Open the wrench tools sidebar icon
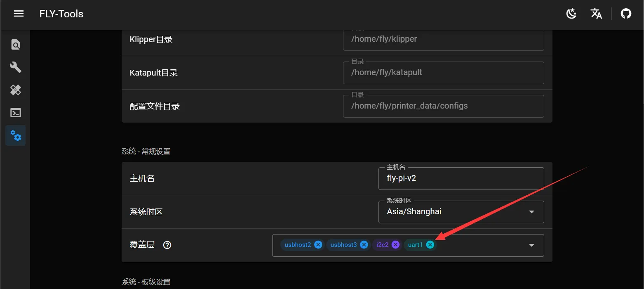Screen dimensions: 644x289 (x=16, y=67)
